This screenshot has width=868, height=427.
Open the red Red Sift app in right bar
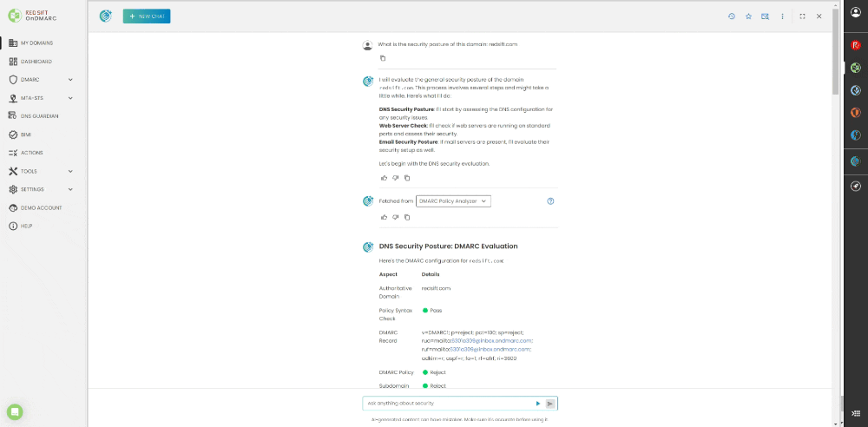coord(855,45)
